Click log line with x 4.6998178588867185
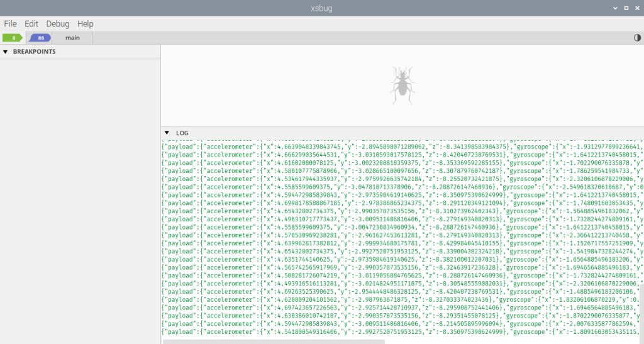Viewport: 644px width, 344px height. pos(402,203)
